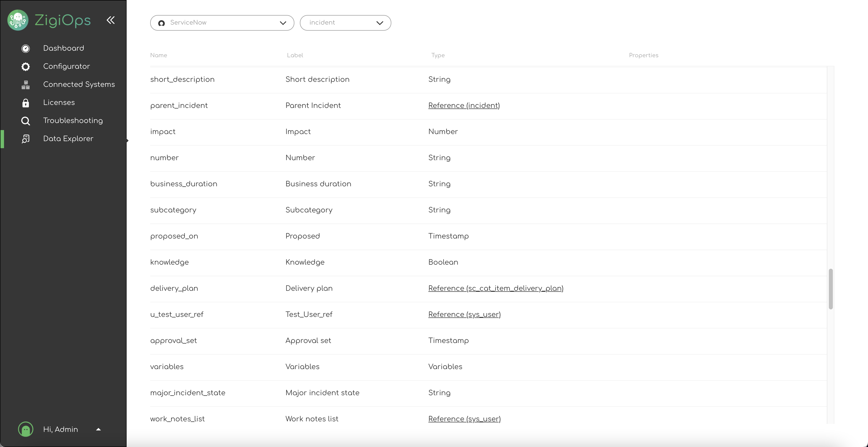Viewport: 868px width, 447px height.
Task: Click the Configurator gear icon
Action: (26, 67)
